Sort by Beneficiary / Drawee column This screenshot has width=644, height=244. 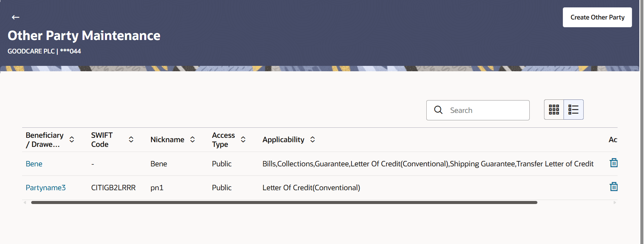(x=72, y=139)
